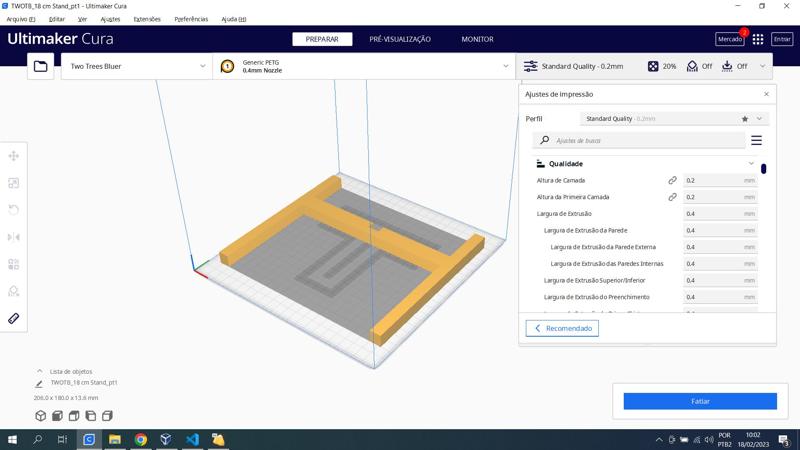
Task: Open the Ajustes menu
Action: tap(110, 19)
